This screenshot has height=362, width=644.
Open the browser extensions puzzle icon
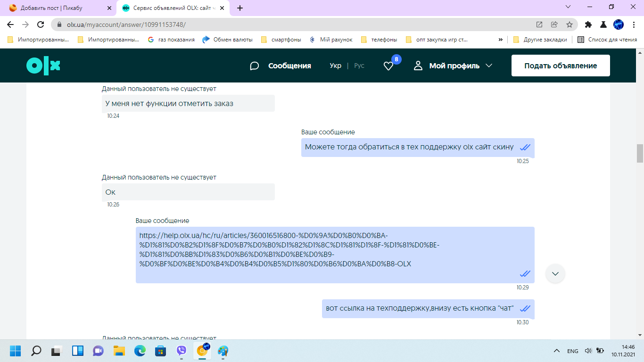click(x=588, y=25)
